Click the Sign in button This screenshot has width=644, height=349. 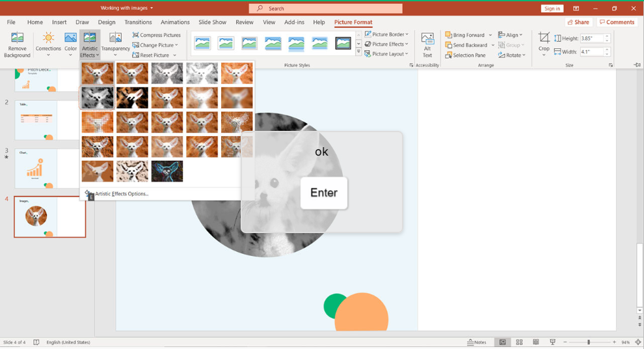click(552, 8)
